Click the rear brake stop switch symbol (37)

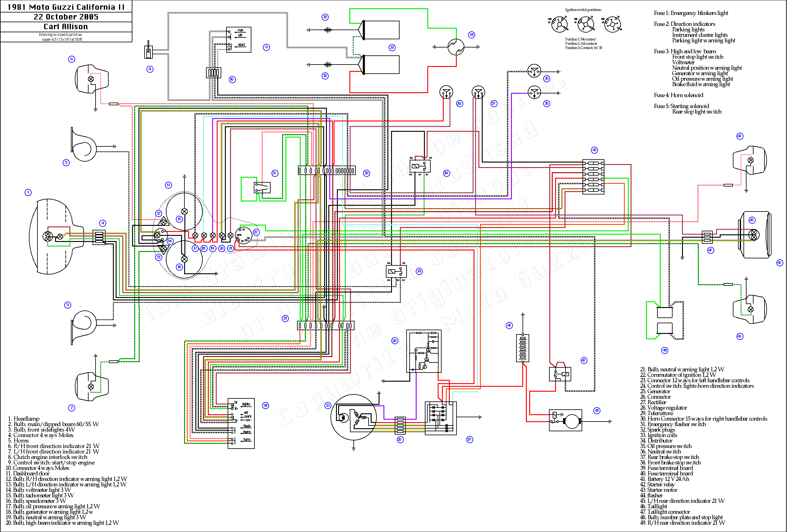pyautogui.click(x=478, y=92)
